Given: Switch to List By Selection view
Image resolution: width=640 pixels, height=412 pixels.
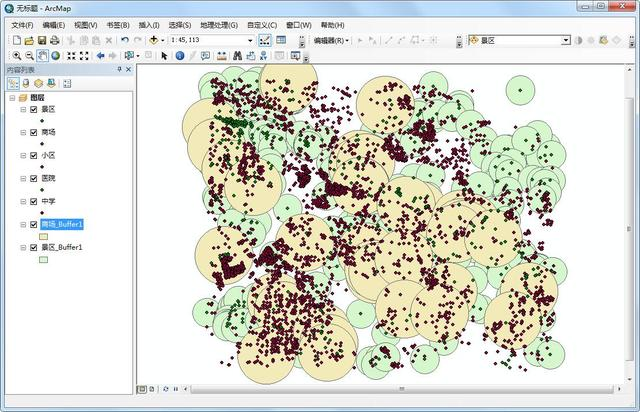Looking at the screenshot, I should point(51,83).
